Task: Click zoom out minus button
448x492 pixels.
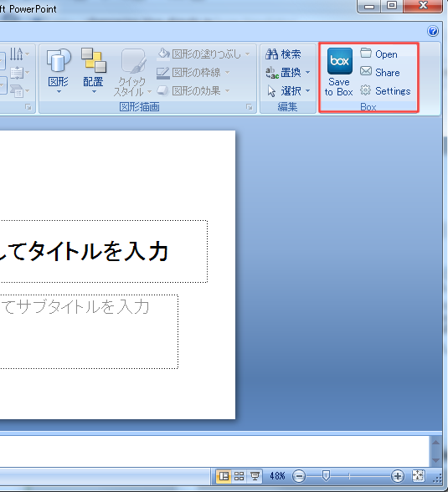Action: click(x=299, y=476)
